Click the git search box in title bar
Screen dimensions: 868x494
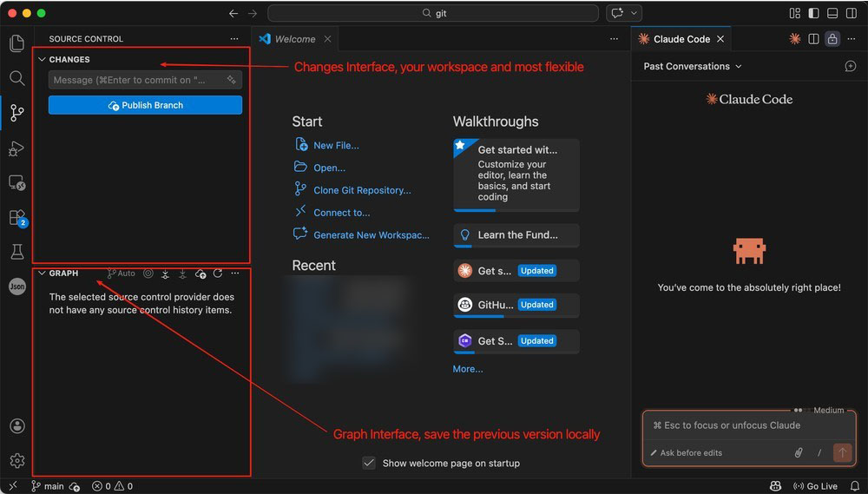(x=433, y=13)
